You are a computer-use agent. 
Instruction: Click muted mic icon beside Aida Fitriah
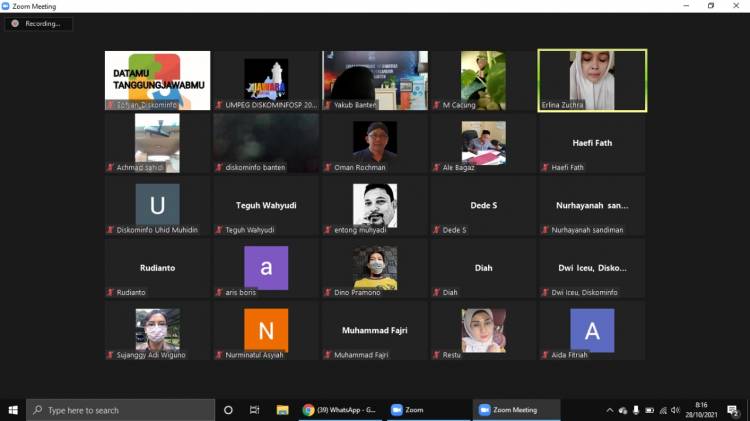tap(545, 355)
